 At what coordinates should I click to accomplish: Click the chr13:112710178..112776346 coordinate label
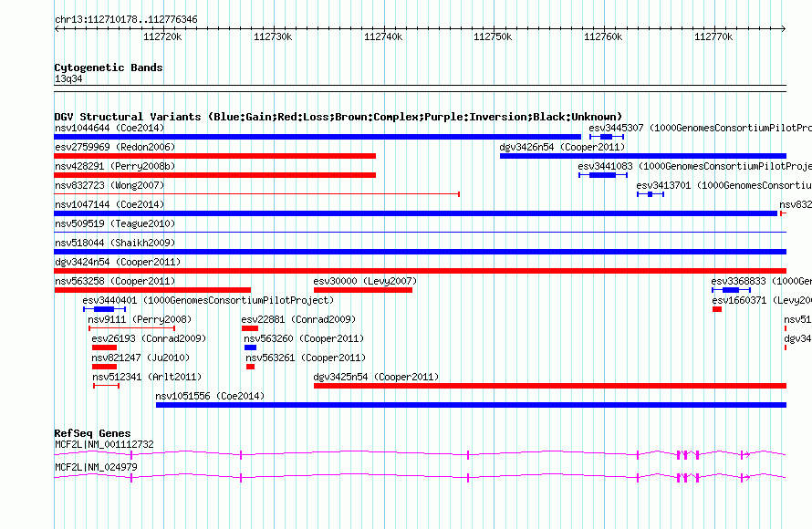126,19
